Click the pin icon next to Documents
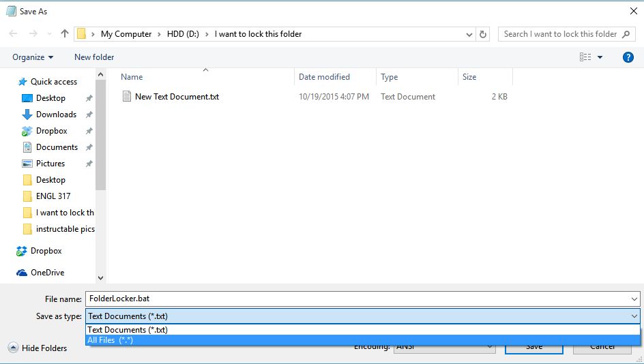 point(89,147)
